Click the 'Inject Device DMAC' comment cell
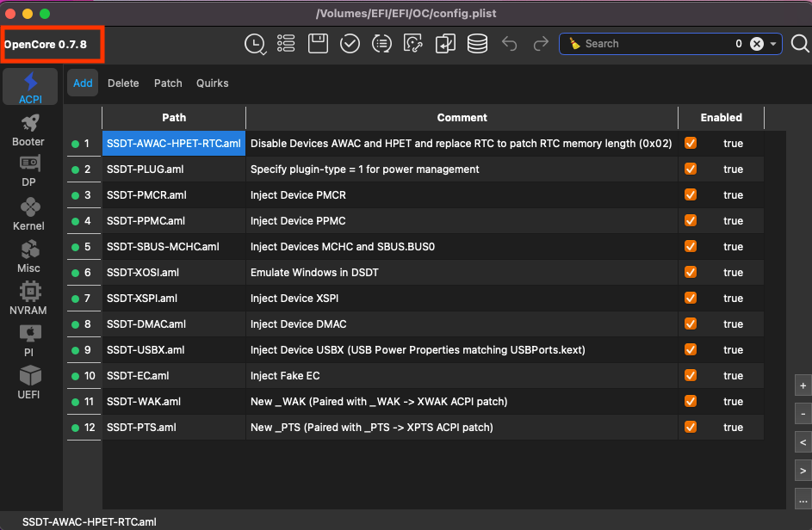Viewport: 812px width, 530px height. point(462,324)
